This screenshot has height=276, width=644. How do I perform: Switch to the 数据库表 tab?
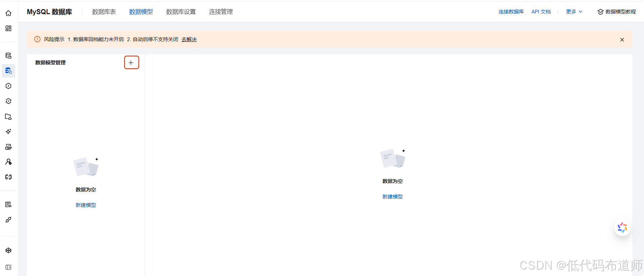tap(104, 12)
